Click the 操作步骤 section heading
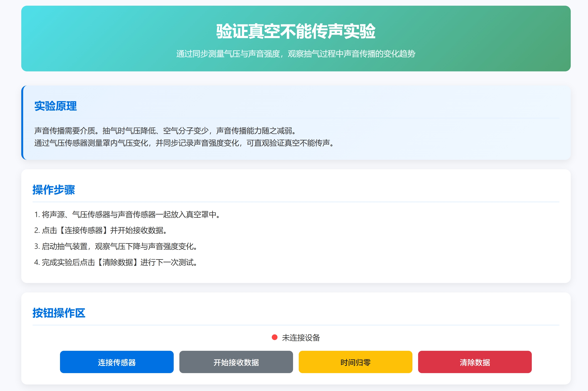588x391 pixels. click(x=54, y=190)
